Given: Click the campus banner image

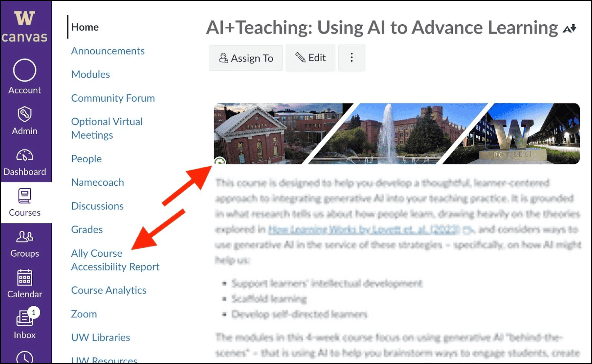Looking at the screenshot, I should [x=397, y=133].
